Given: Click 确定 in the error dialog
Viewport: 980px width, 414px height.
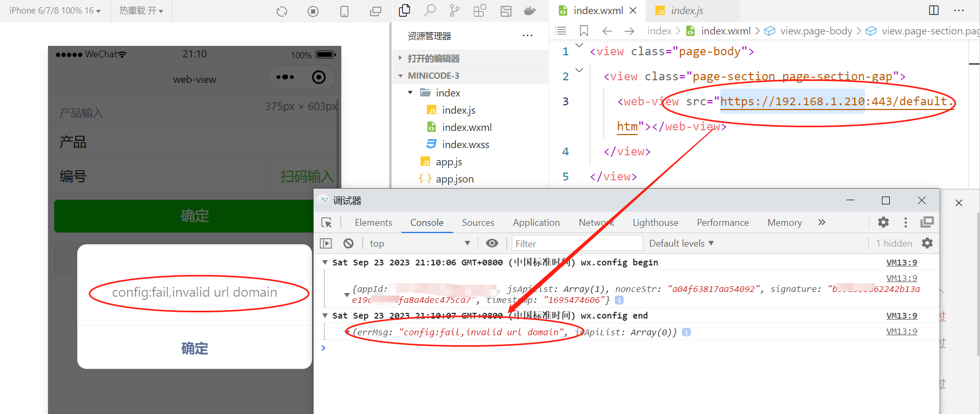Looking at the screenshot, I should click(x=195, y=348).
